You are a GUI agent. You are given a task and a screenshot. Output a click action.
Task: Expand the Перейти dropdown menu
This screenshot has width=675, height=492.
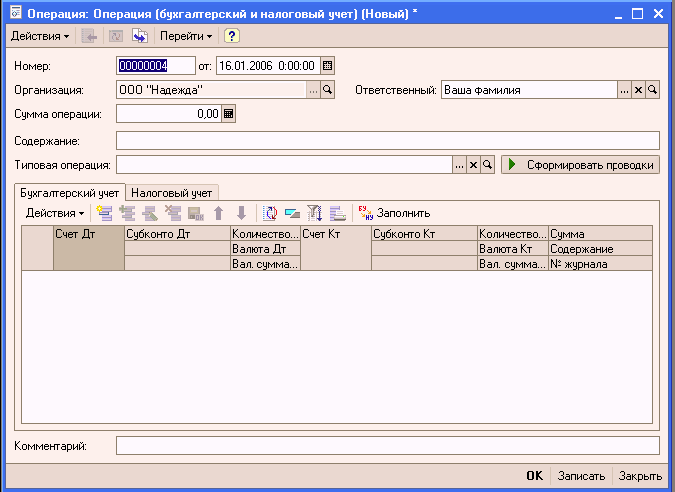click(x=187, y=36)
